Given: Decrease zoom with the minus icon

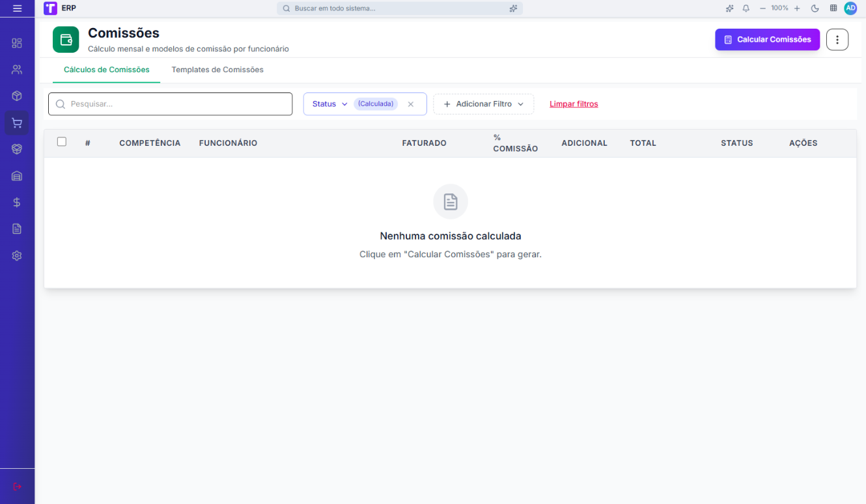Looking at the screenshot, I should click(762, 8).
